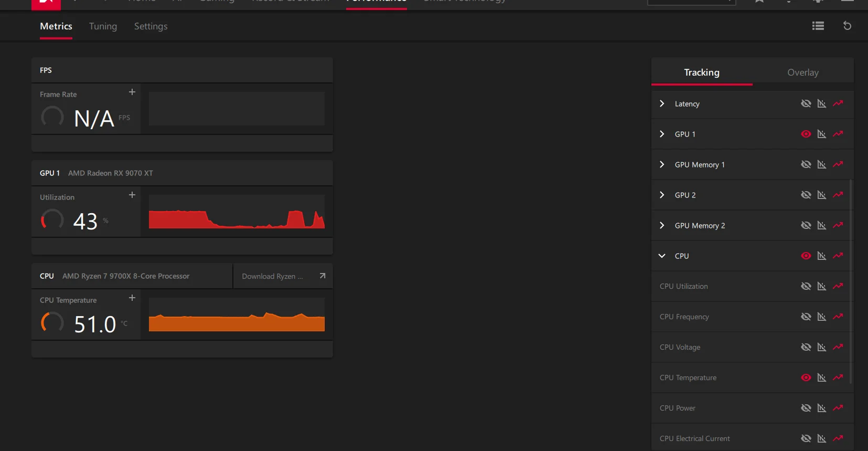Expand the GPU Memory 2 tracking group

(x=662, y=225)
